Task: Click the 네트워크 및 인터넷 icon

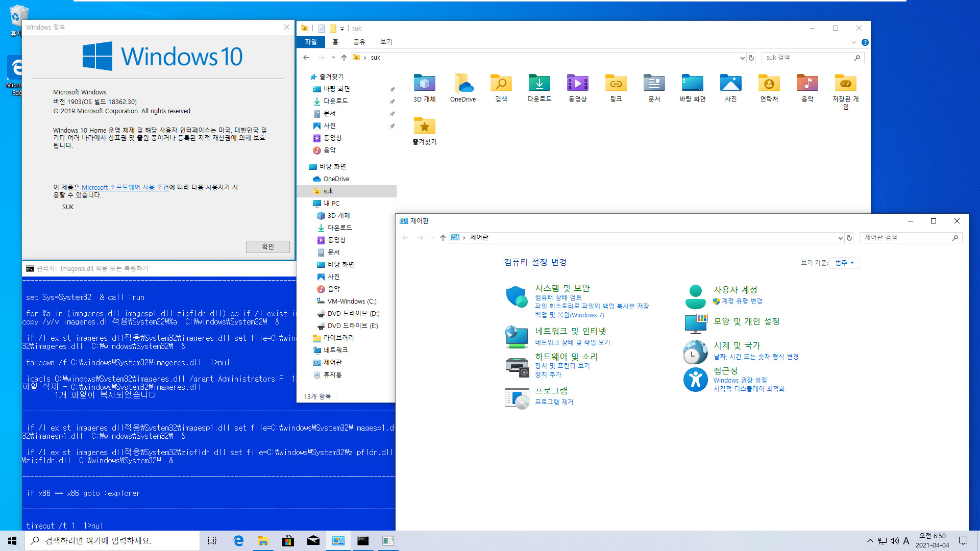Action: (517, 337)
